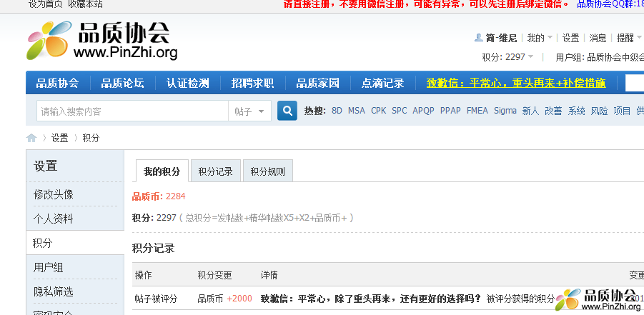The image size is (644, 315).
Task: Click the hot search term 新人
Action: click(530, 111)
